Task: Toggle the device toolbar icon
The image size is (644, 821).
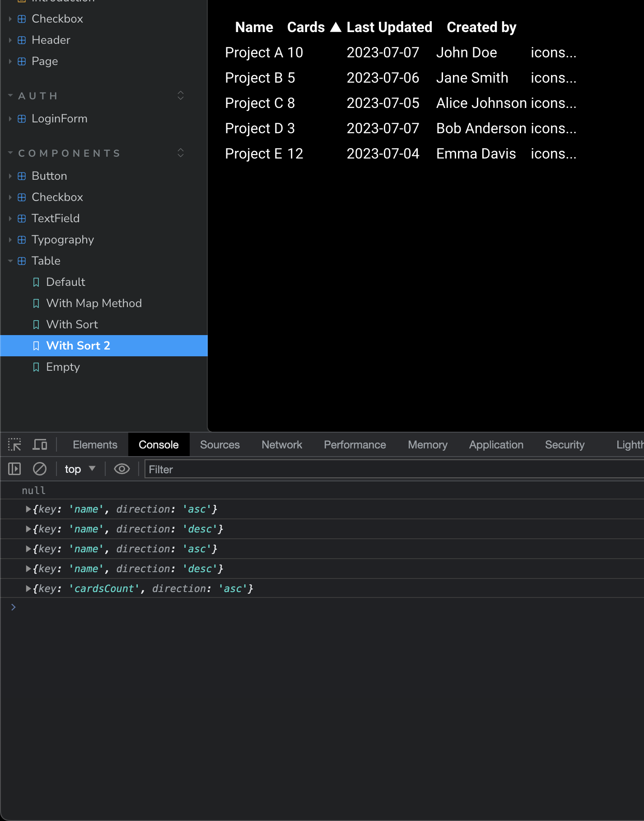Action: point(40,445)
